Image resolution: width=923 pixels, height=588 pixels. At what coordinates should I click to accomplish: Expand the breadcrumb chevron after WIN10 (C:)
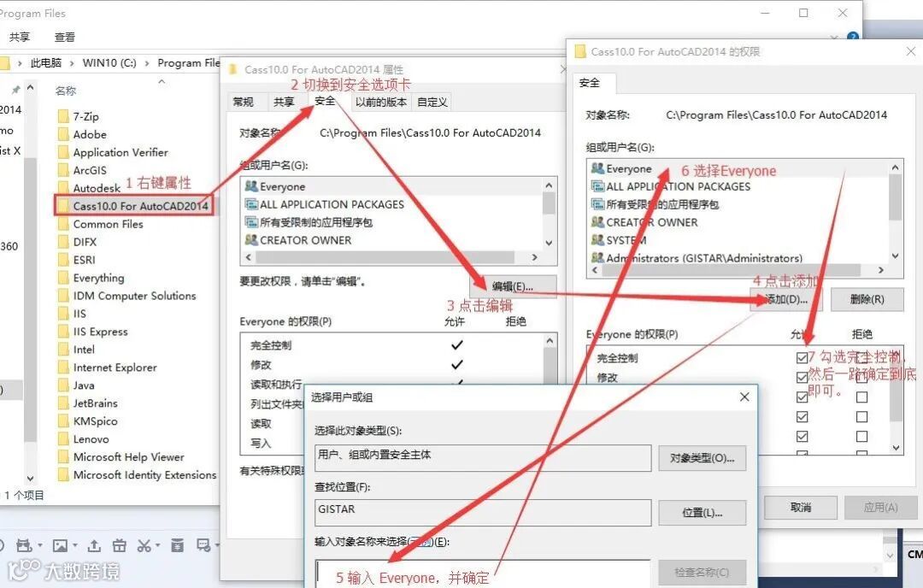[147, 63]
